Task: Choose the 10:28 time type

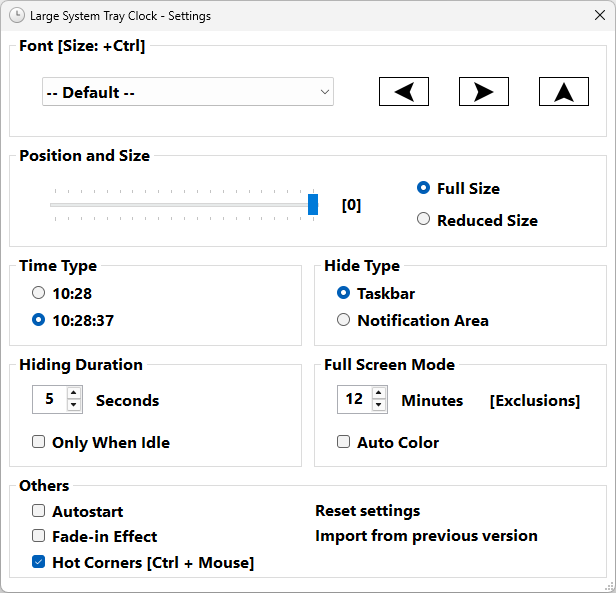Action: pos(39,294)
